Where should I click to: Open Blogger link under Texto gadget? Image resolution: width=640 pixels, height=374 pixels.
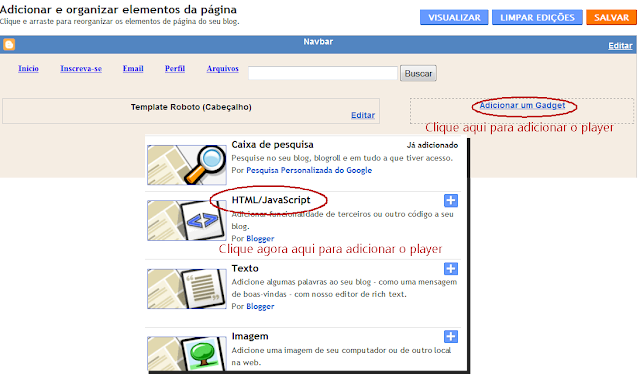click(x=260, y=306)
